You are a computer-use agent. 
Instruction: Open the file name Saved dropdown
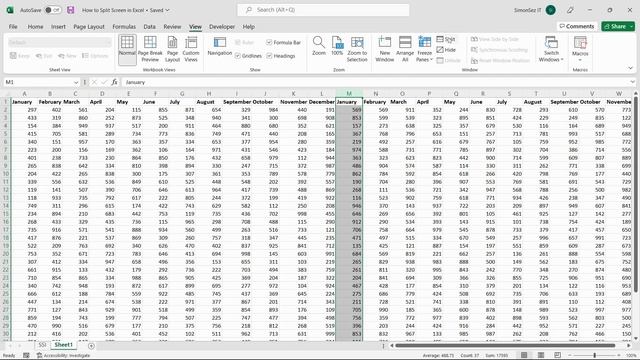(167, 10)
